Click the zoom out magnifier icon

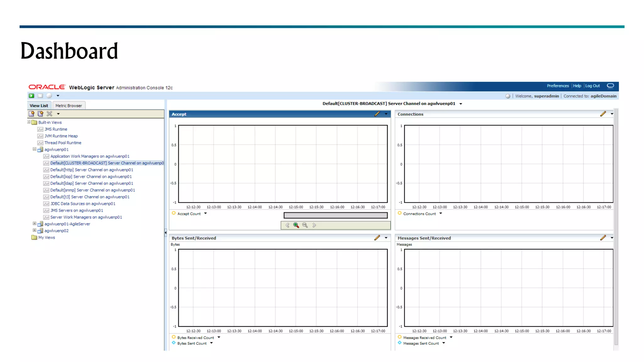305,225
